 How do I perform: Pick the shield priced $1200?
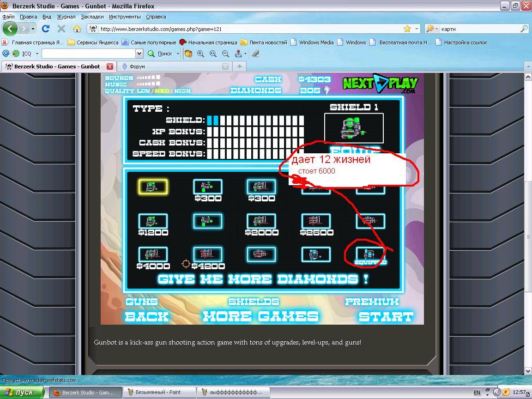click(x=153, y=221)
